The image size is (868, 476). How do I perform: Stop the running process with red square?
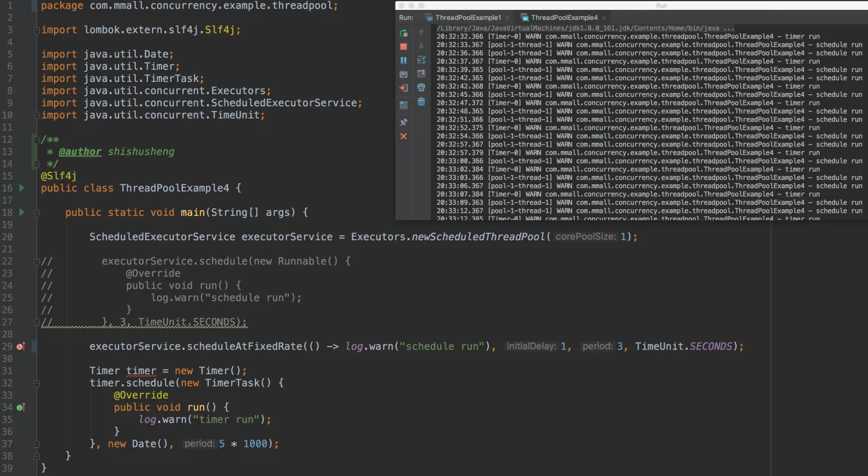point(404,47)
